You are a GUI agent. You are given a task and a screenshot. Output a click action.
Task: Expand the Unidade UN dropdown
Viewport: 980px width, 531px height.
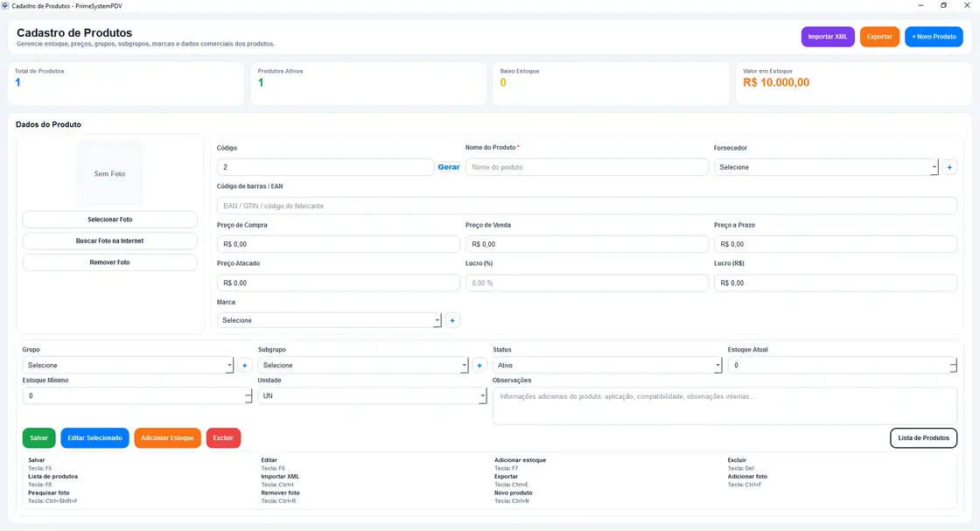(x=372, y=396)
